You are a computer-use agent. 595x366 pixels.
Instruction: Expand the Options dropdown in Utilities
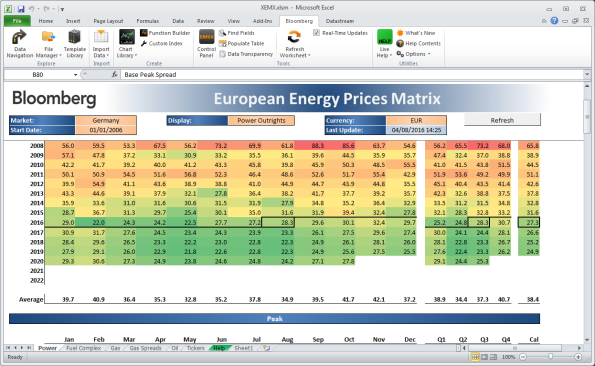tap(414, 54)
